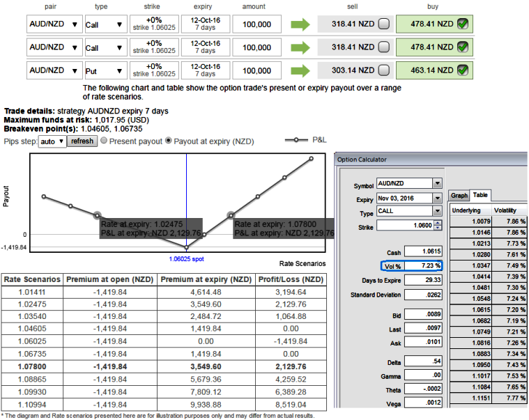The width and height of the screenshot is (529, 420).
Task: Open the Expiry Nov 03, 2016 date dropdown
Action: (x=437, y=198)
